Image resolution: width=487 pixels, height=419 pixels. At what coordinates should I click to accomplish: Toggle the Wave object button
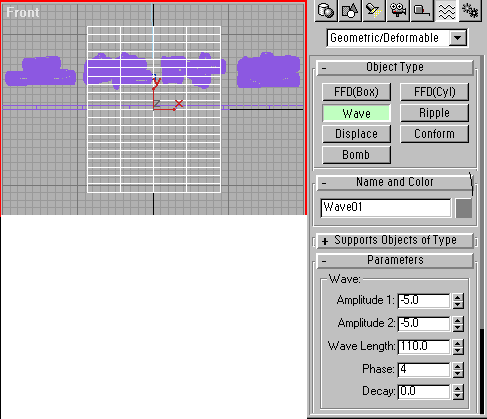tap(356, 113)
